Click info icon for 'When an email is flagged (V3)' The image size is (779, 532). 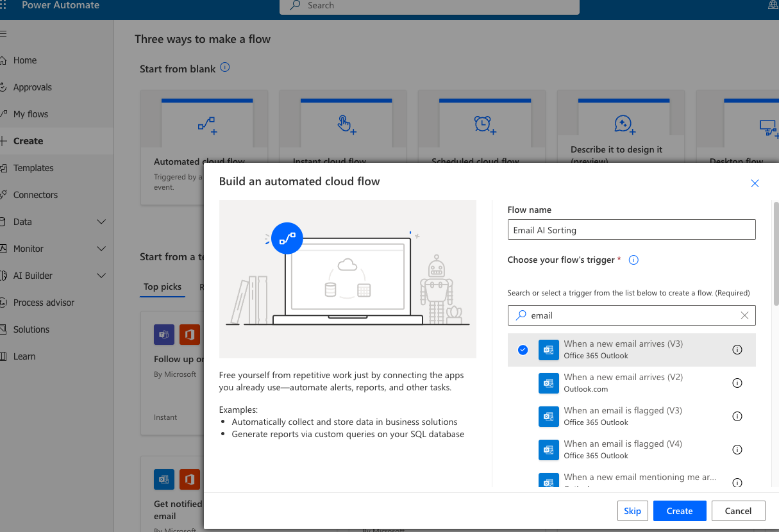(737, 417)
